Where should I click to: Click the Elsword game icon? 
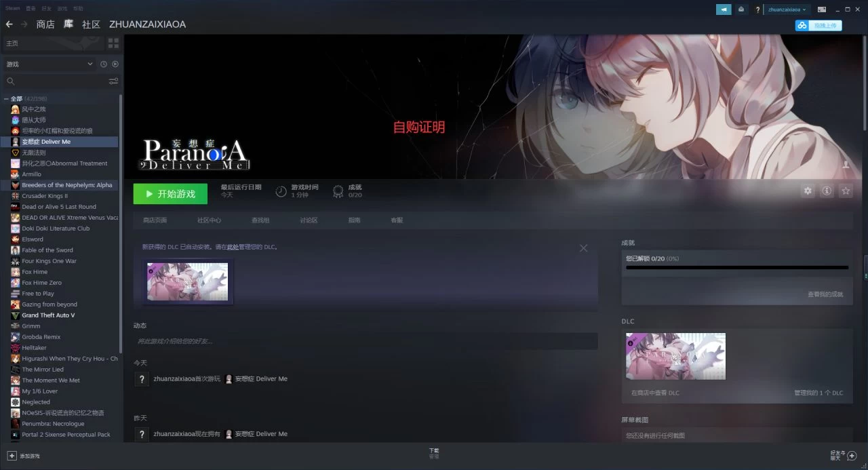(15, 239)
